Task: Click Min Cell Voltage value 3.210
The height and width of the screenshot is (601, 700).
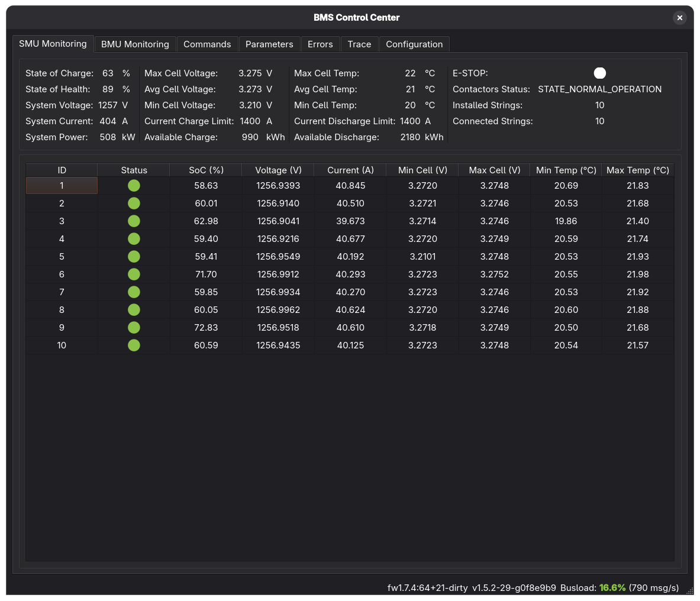Action: [250, 105]
